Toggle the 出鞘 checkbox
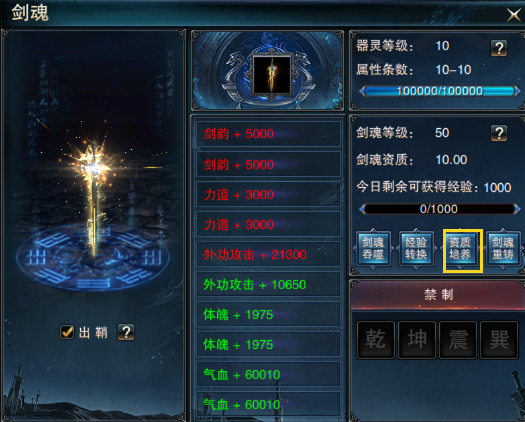Image resolution: width=525 pixels, height=422 pixels. point(67,332)
